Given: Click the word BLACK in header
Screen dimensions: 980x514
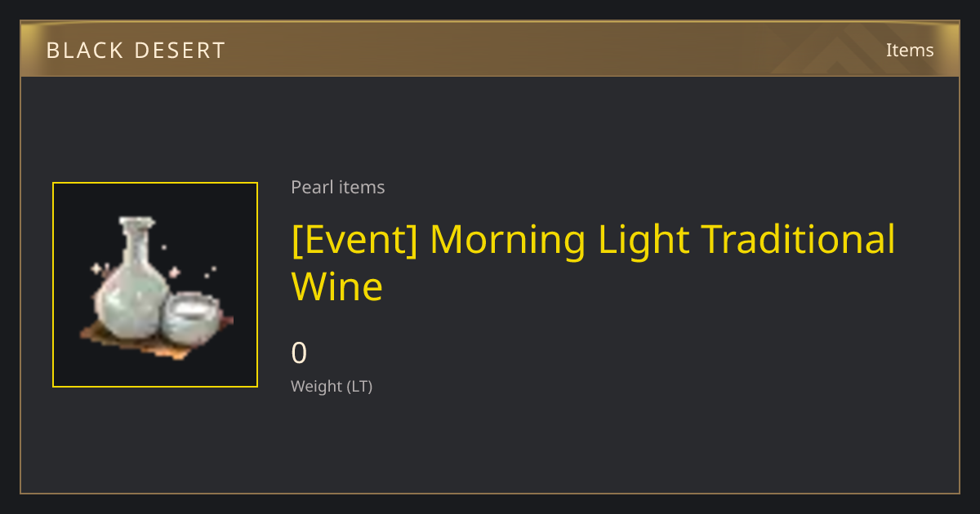Looking at the screenshot, I should pyautogui.click(x=78, y=51).
